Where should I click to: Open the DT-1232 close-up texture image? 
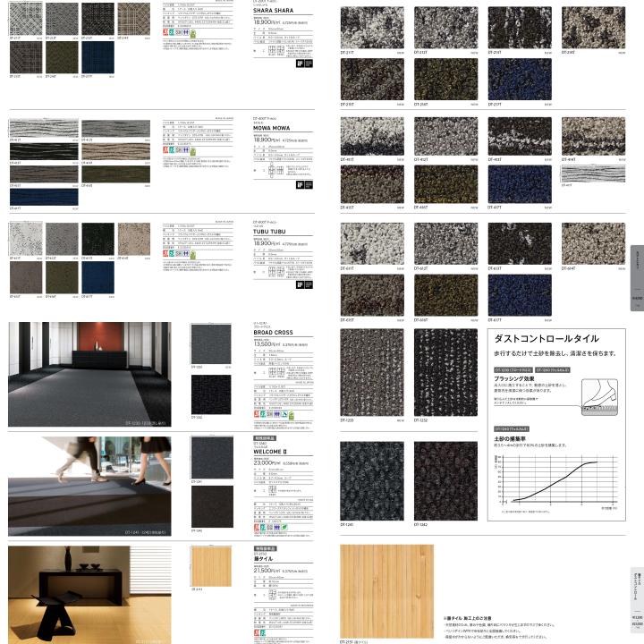point(445,372)
